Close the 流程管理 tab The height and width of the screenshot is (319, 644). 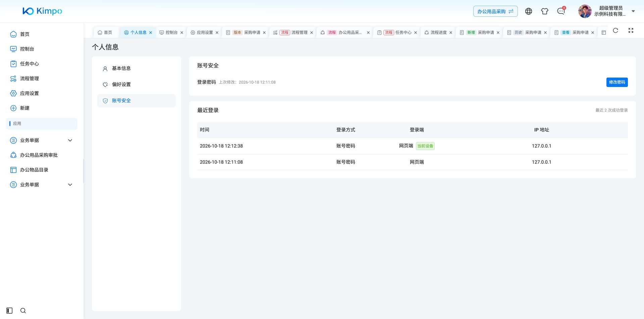tap(312, 33)
